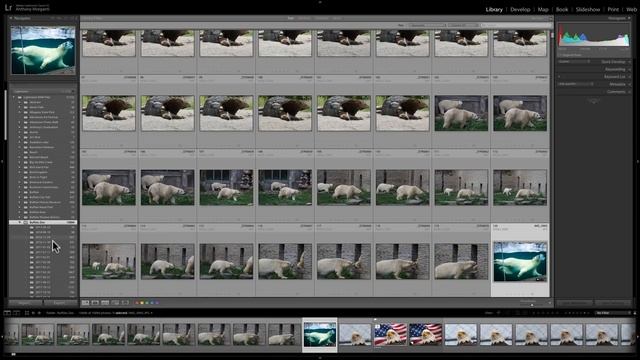This screenshot has height=360, width=640.
Task: Go forward using the filmstrip right arrow
Action: click(39, 313)
